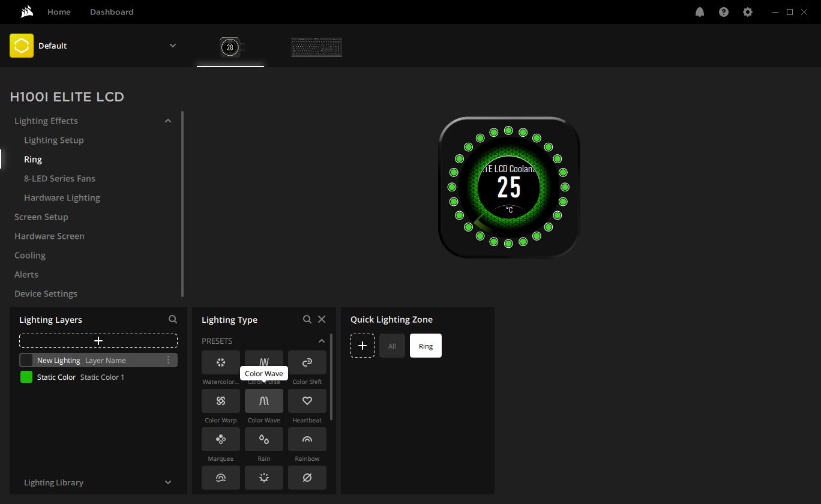Open Lighting Setup
Image resolution: width=821 pixels, height=504 pixels.
pyautogui.click(x=54, y=140)
